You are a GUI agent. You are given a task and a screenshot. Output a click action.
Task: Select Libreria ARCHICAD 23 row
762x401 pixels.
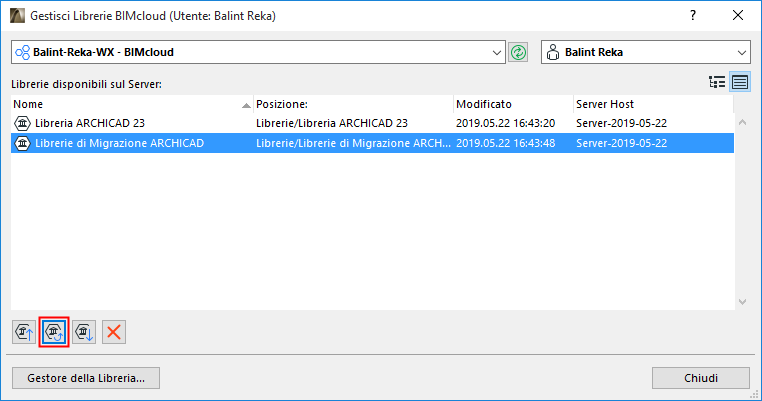372,123
